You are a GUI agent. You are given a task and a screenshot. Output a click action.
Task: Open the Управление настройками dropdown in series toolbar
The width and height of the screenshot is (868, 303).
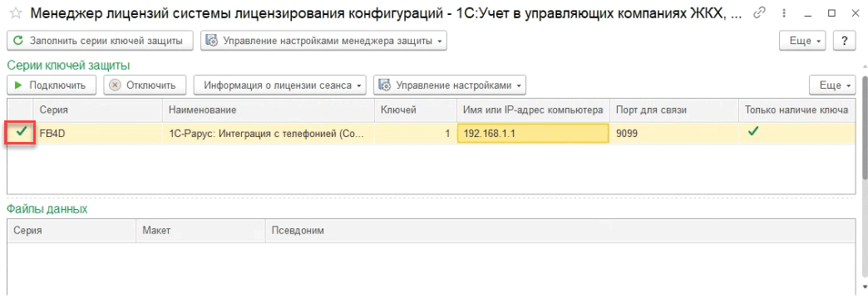point(450,86)
